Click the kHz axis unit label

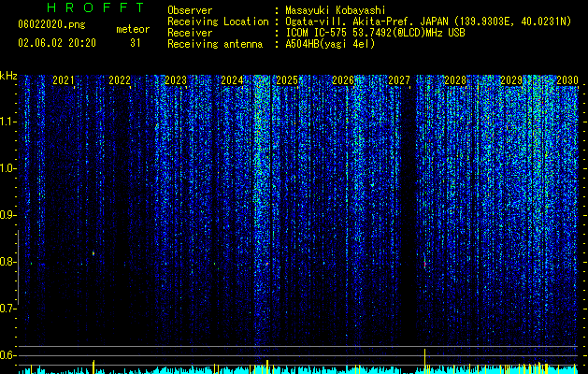click(x=8, y=76)
